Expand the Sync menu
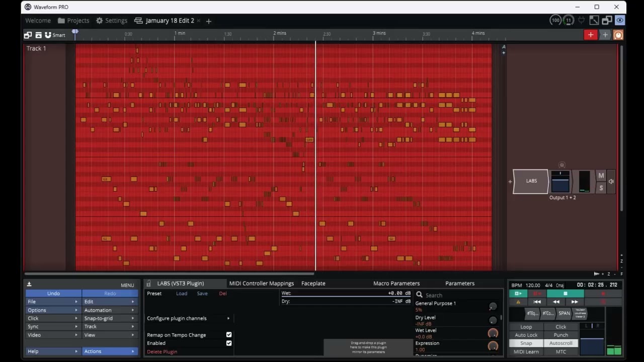Image resolution: width=644 pixels, height=362 pixels. 53,327
